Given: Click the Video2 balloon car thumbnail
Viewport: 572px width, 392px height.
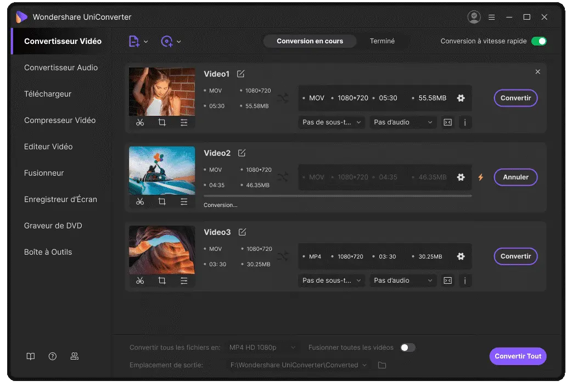Looking at the screenshot, I should tap(162, 171).
